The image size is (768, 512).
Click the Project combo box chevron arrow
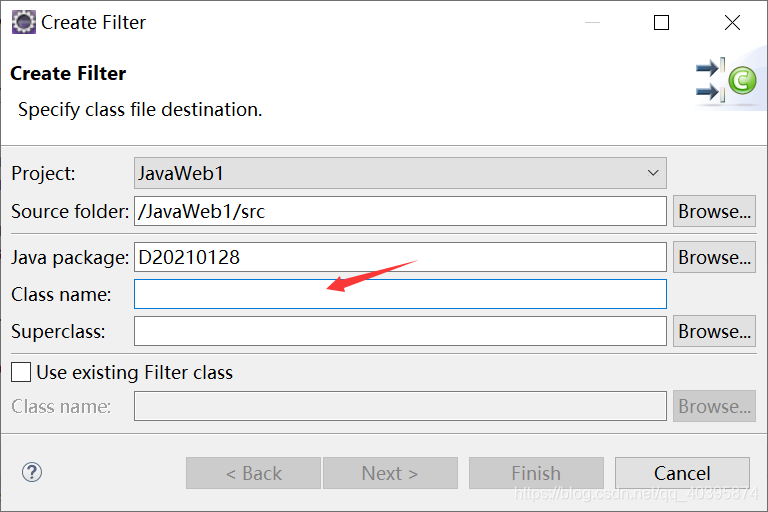pos(653,173)
